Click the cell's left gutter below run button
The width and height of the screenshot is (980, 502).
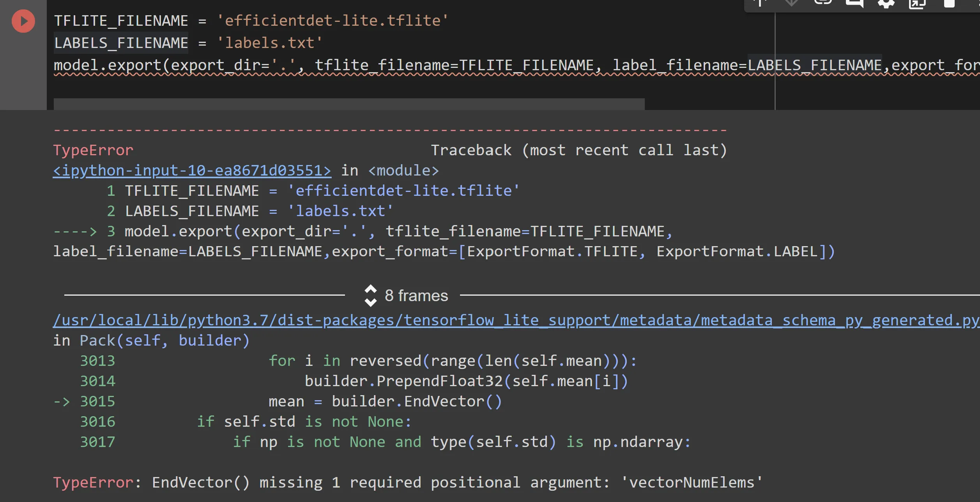[x=23, y=70]
